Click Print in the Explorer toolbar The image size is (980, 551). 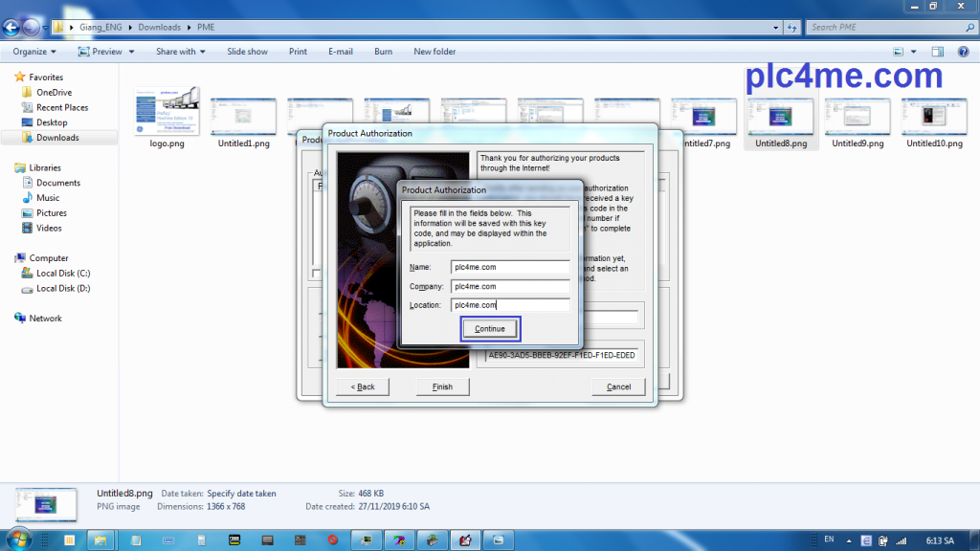pos(298,52)
